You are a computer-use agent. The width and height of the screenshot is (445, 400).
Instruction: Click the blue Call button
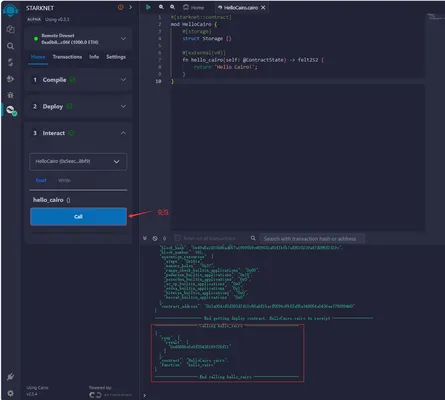(78, 217)
